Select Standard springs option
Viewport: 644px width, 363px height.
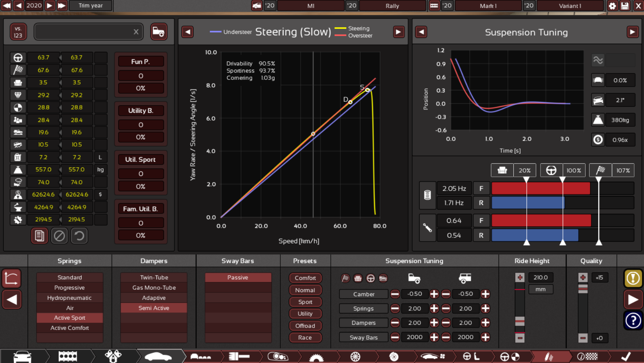click(70, 277)
